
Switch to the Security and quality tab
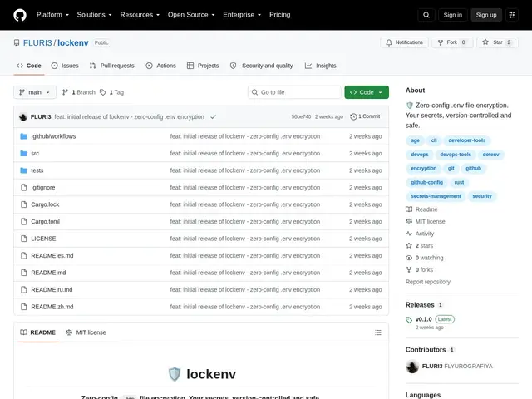click(x=261, y=66)
